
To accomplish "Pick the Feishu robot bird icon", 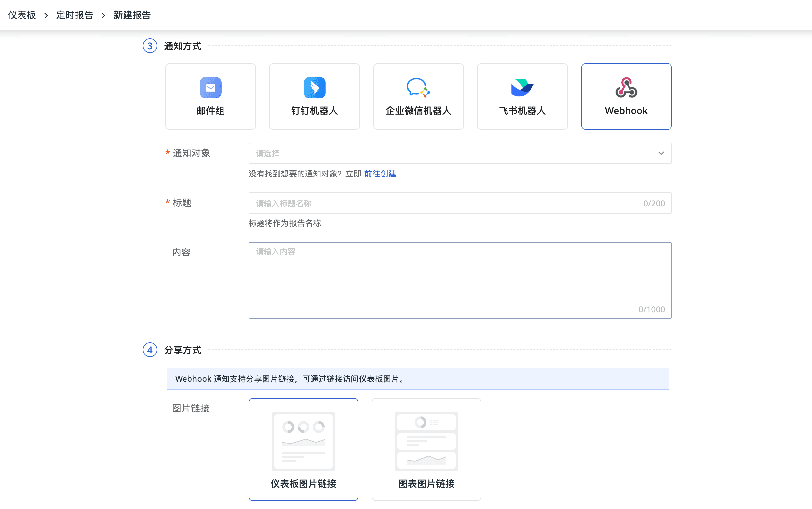I will (522, 88).
